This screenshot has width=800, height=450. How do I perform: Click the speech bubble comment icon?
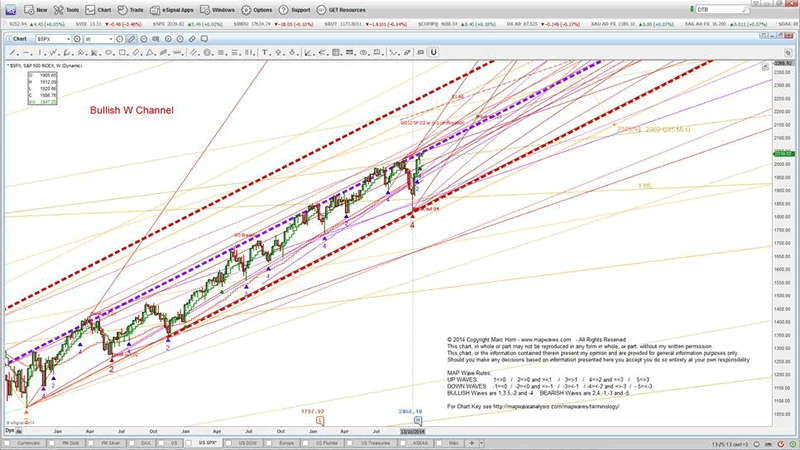204,39
